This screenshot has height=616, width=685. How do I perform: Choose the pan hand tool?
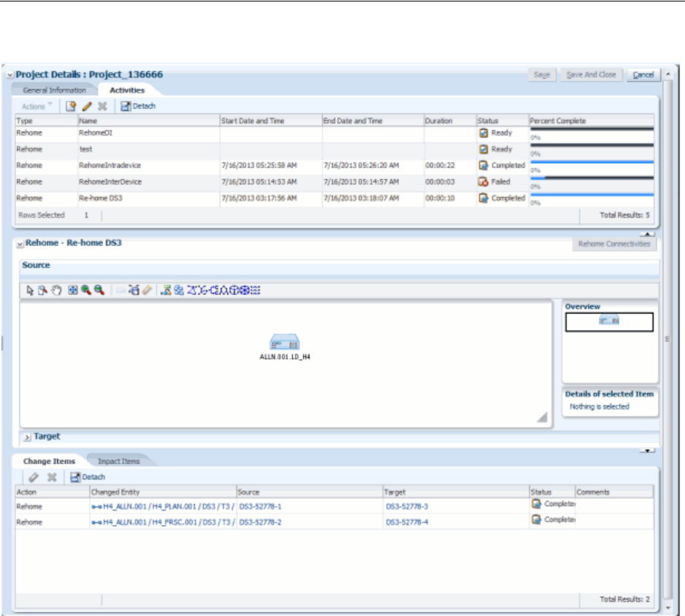(x=56, y=291)
